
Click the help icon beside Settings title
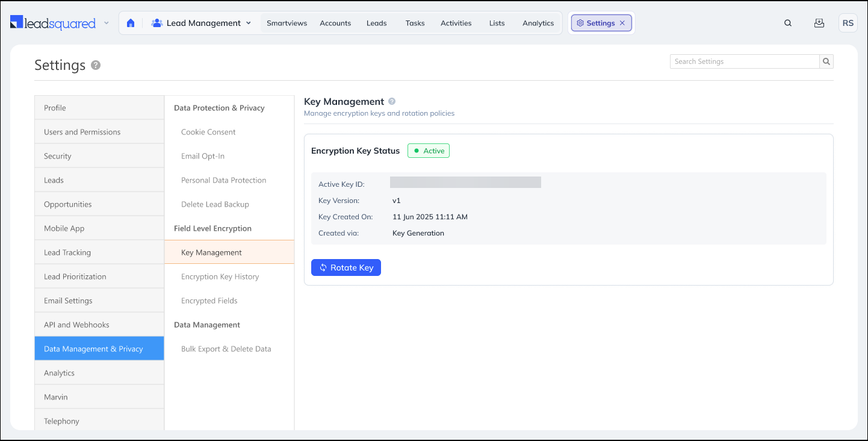(96, 65)
